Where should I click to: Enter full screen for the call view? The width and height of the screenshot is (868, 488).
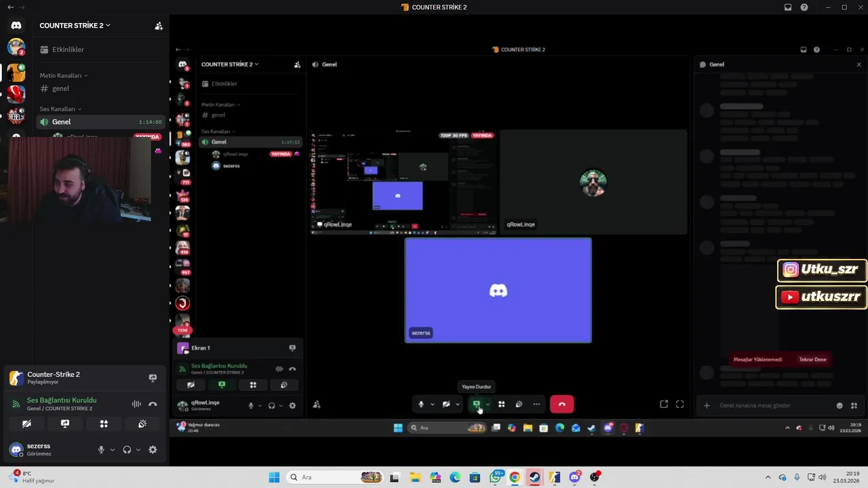tap(680, 405)
